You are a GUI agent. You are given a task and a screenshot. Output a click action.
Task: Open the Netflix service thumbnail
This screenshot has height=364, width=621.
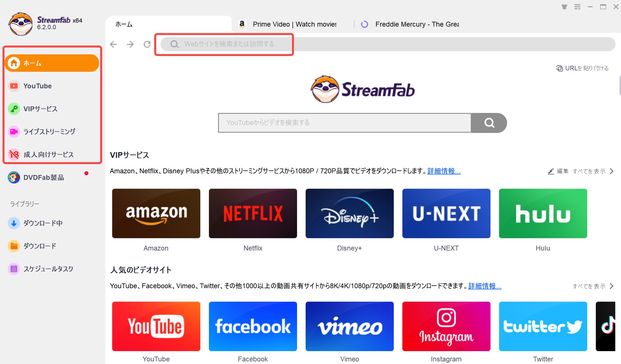coord(253,213)
